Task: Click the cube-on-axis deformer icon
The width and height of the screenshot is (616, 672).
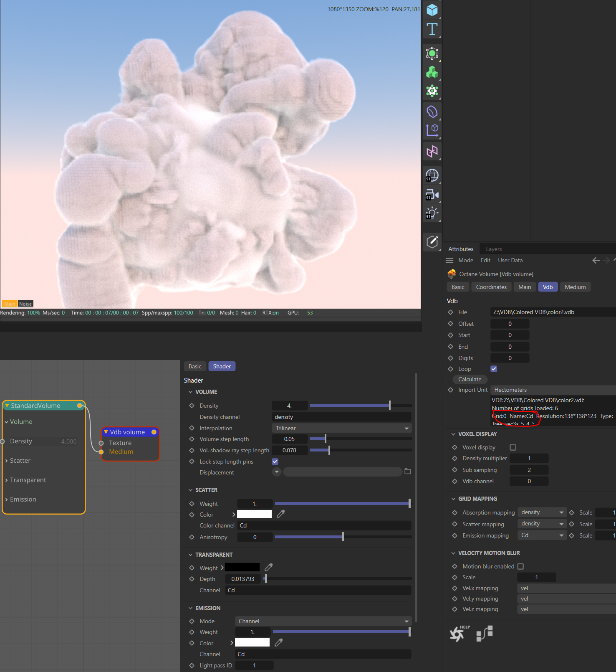Action: (x=432, y=130)
